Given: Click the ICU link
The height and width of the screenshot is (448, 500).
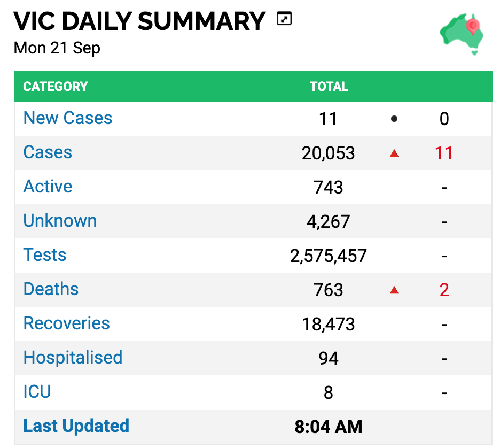Looking at the screenshot, I should tap(37, 391).
